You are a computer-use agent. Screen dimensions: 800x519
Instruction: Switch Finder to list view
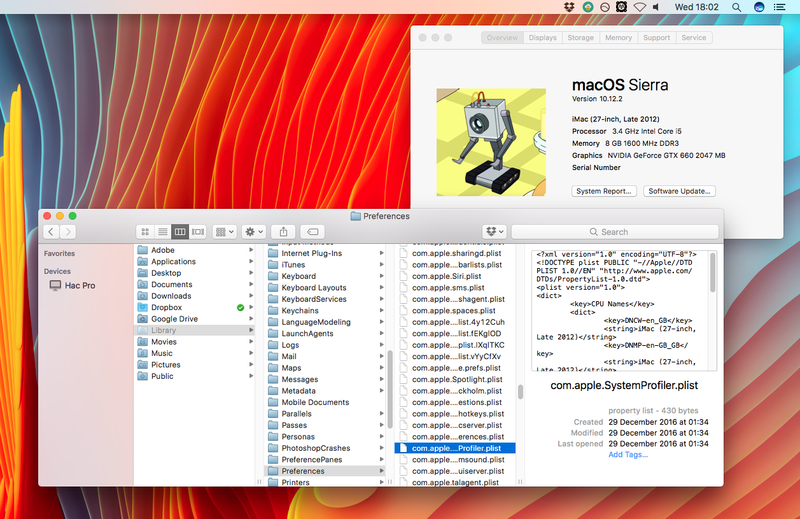pos(162,232)
